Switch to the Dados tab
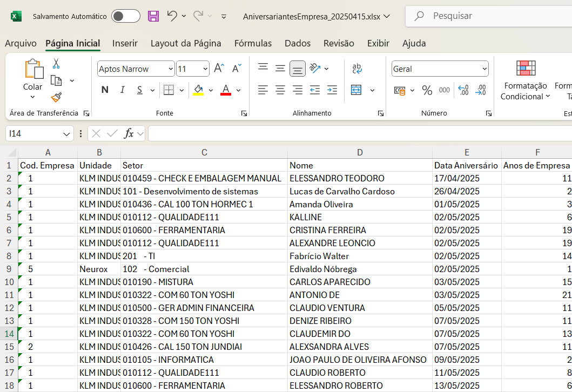The height and width of the screenshot is (392, 572). [x=298, y=43]
